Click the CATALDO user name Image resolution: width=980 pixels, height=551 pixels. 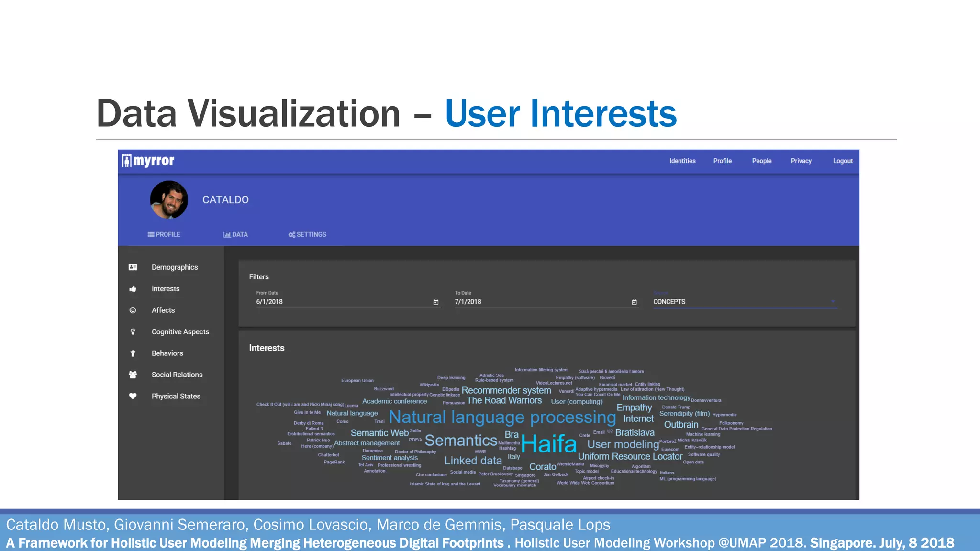coord(225,200)
